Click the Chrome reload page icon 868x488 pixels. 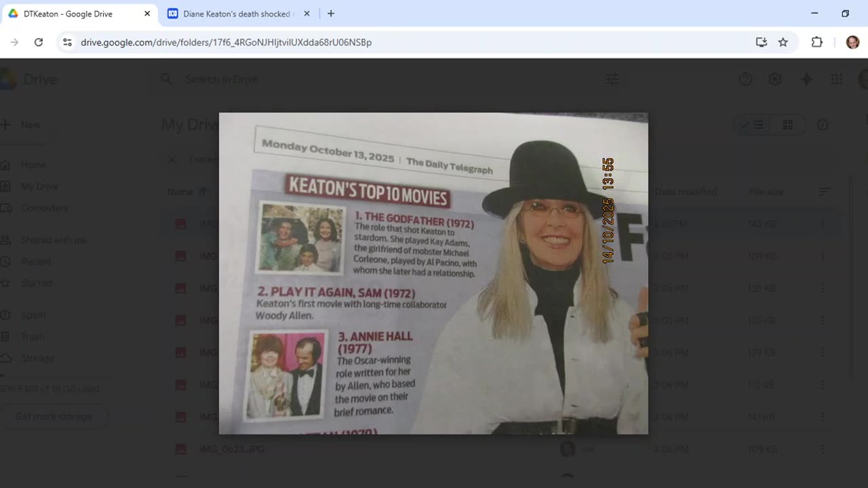[x=39, y=42]
